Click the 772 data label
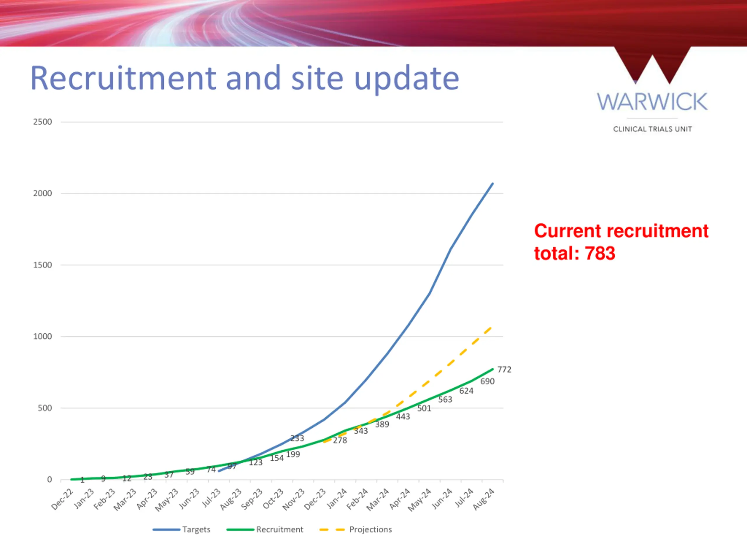 (504, 370)
